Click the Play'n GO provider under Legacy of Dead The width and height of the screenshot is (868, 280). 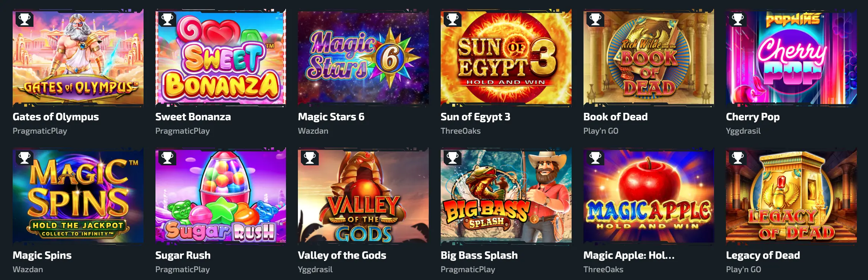pos(743,270)
